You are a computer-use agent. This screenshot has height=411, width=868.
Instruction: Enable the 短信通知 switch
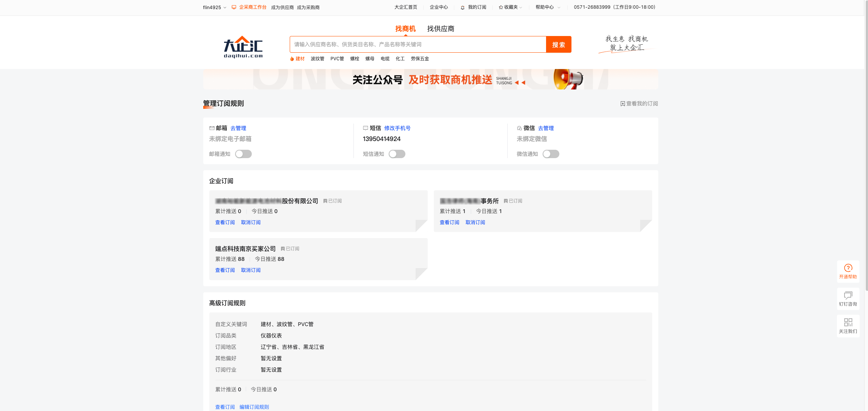click(x=397, y=154)
